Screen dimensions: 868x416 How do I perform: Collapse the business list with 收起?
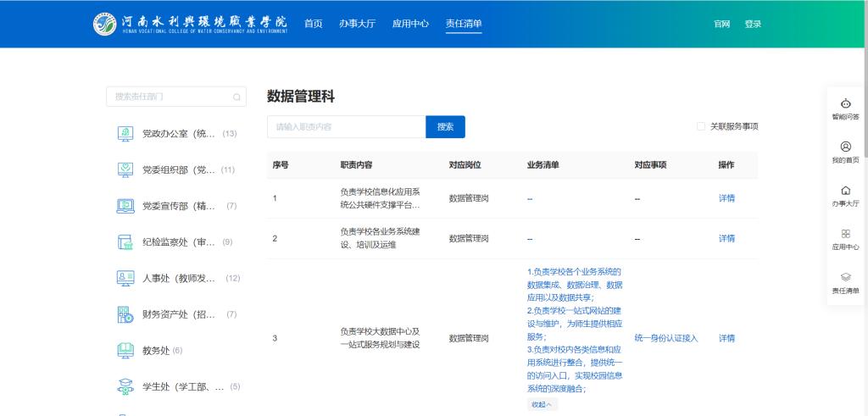click(542, 404)
